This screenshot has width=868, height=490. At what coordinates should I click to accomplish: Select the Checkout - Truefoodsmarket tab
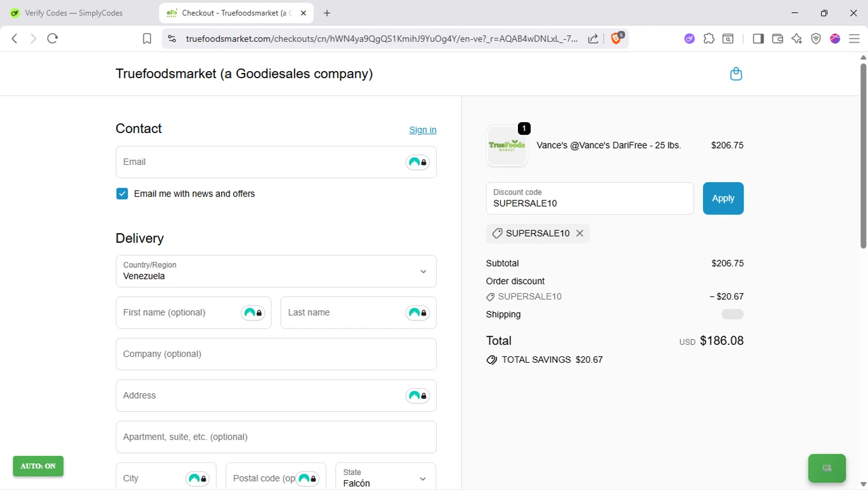[x=236, y=13]
